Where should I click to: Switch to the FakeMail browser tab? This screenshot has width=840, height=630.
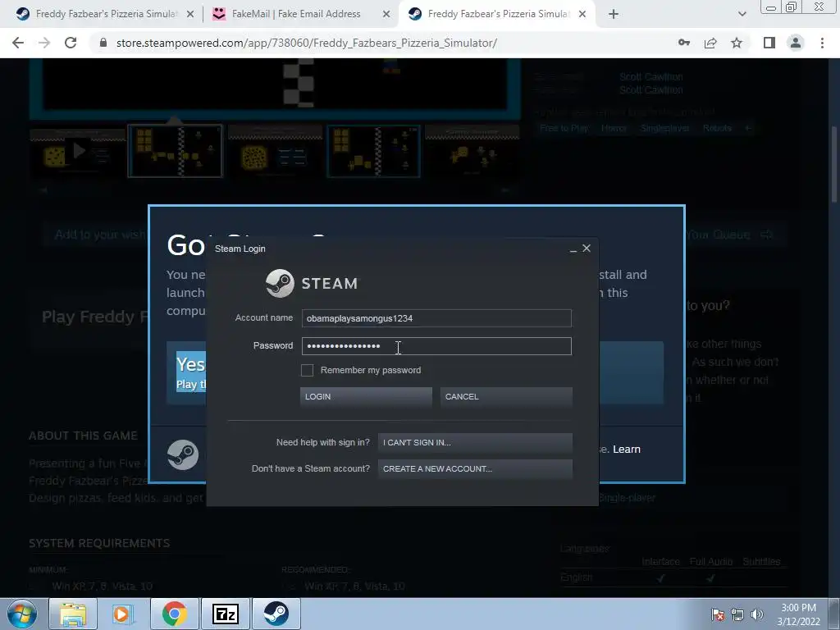click(296, 14)
